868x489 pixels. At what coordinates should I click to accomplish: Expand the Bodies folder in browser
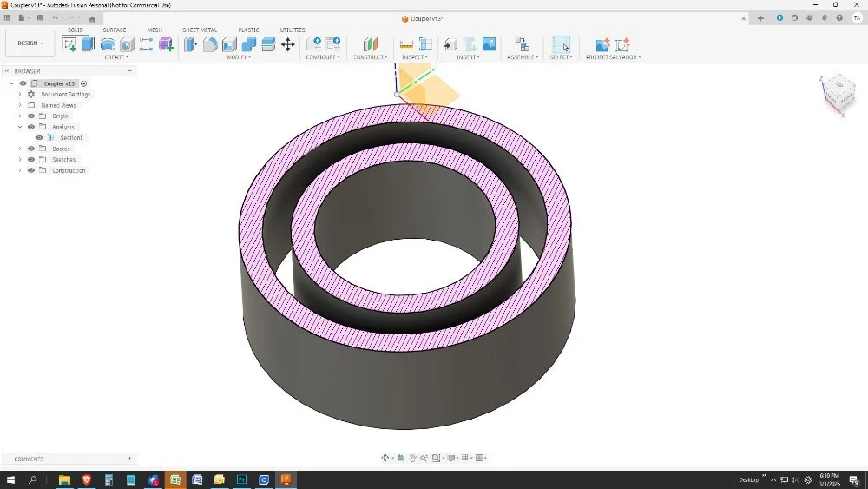pos(20,149)
